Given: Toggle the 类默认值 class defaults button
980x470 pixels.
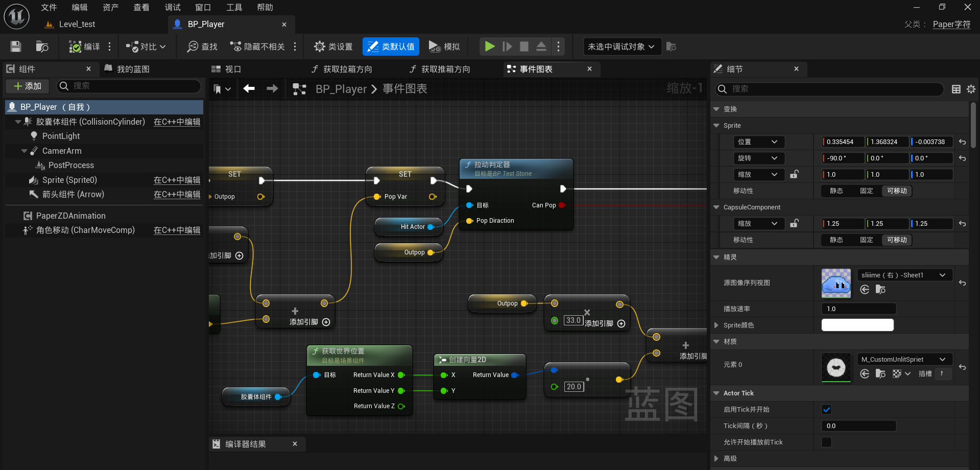Looking at the screenshot, I should 391,46.
